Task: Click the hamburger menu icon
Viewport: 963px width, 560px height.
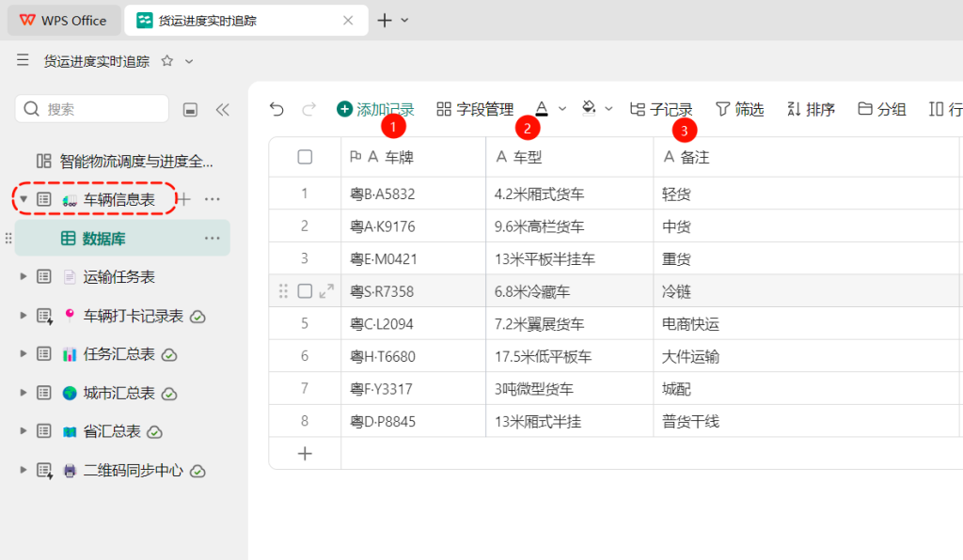Action: (23, 60)
